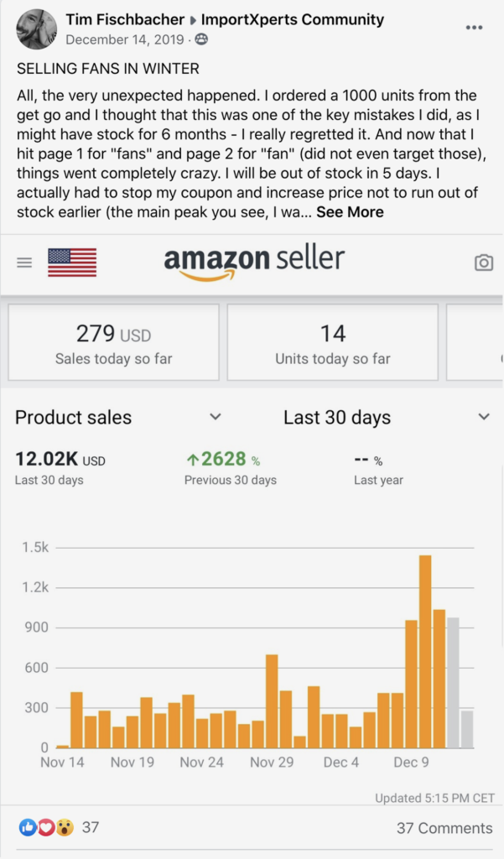Image resolution: width=504 pixels, height=859 pixels.
Task: Click the like reaction icon
Action: (28, 827)
